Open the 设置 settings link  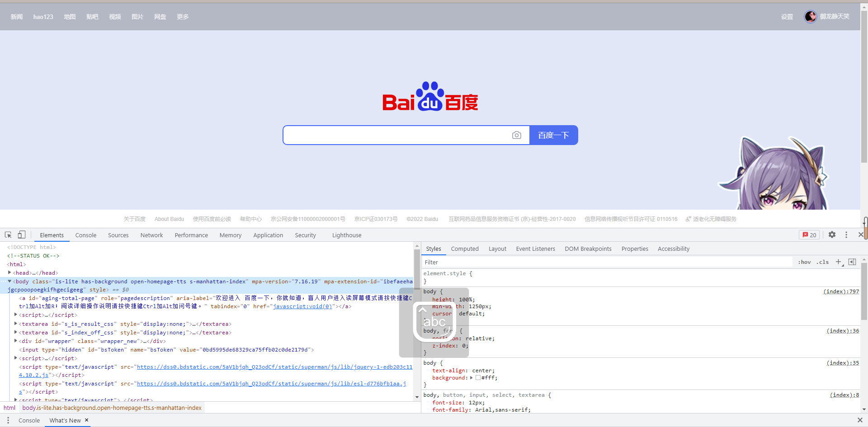pos(787,17)
